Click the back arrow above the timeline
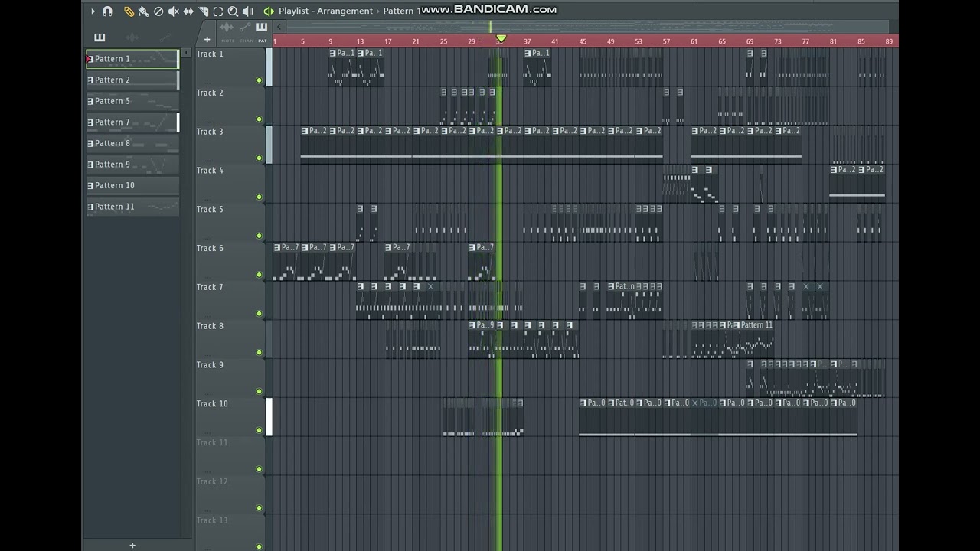The height and width of the screenshot is (551, 980). pos(279,28)
